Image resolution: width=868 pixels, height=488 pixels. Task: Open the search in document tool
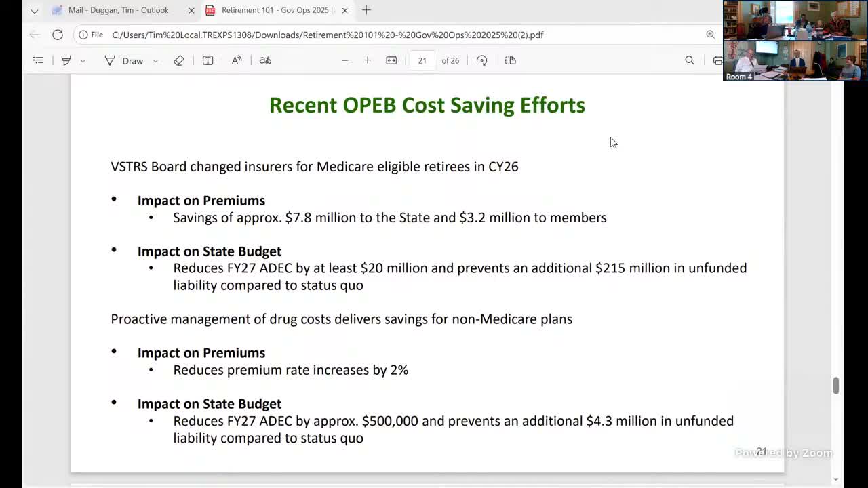click(x=689, y=60)
